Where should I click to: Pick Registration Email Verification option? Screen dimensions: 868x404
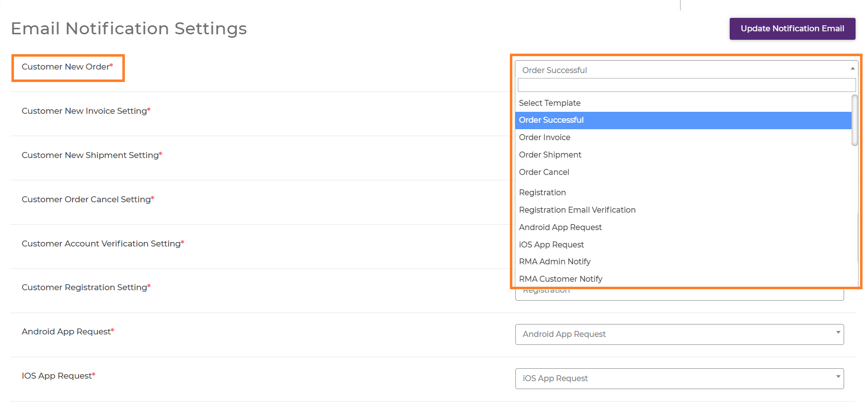(577, 210)
